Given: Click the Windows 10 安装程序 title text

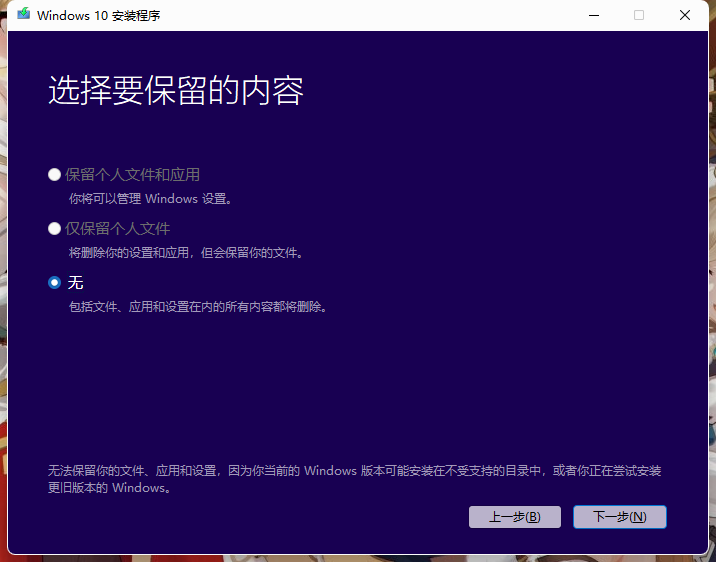Looking at the screenshot, I should [98, 15].
